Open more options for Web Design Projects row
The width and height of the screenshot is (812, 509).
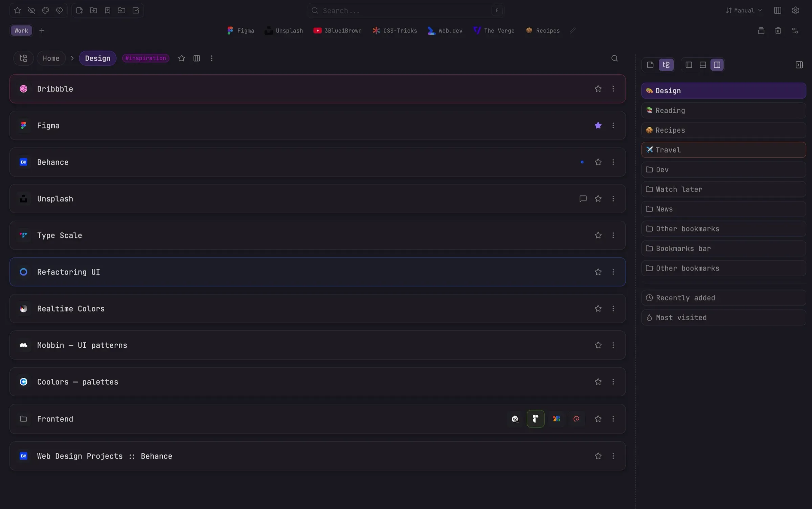(x=613, y=456)
